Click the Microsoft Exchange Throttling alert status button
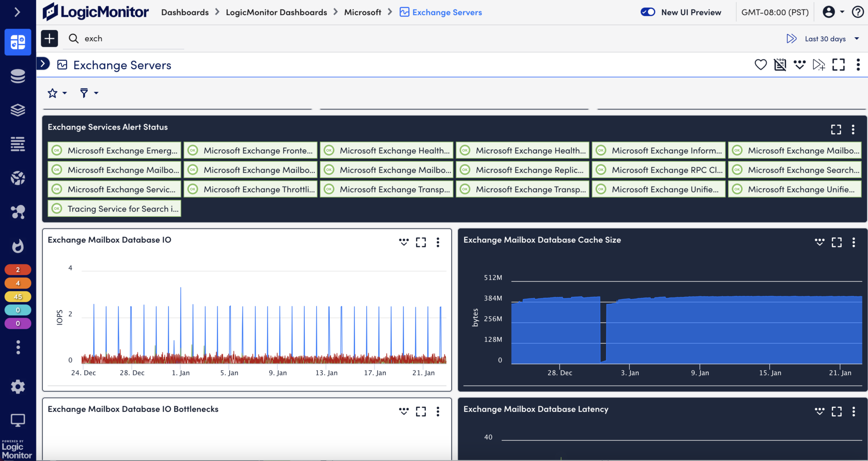The height and width of the screenshot is (461, 868). tap(250, 189)
